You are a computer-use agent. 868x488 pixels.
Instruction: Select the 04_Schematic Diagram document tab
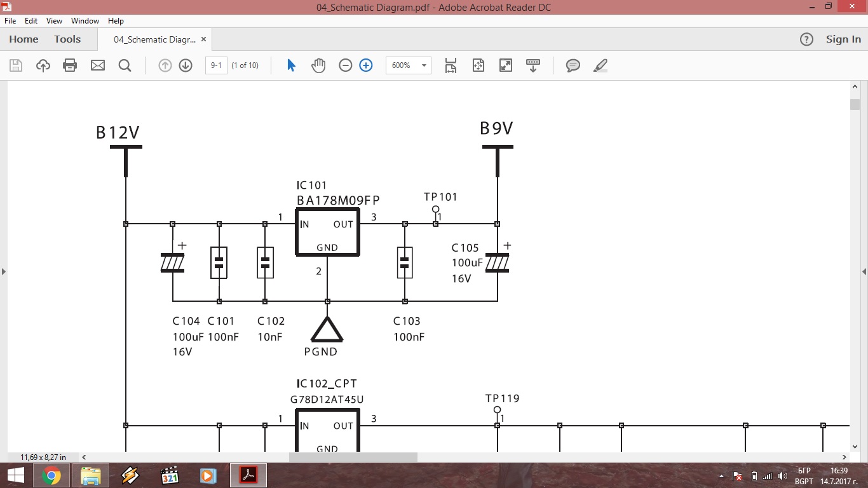(155, 39)
